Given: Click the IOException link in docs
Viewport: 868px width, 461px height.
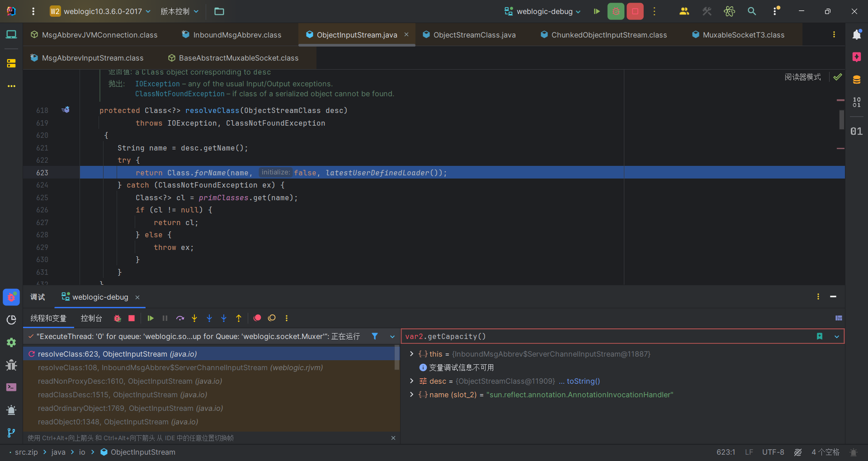Looking at the screenshot, I should (157, 84).
